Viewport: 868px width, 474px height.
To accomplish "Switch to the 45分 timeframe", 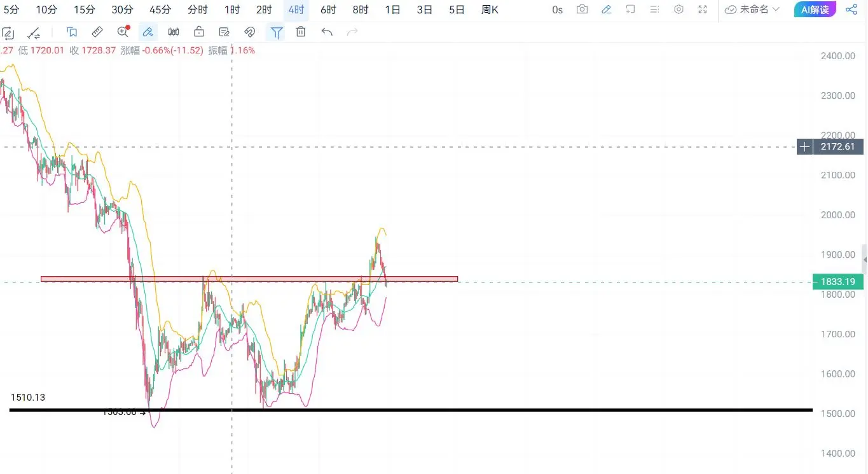I will [160, 10].
